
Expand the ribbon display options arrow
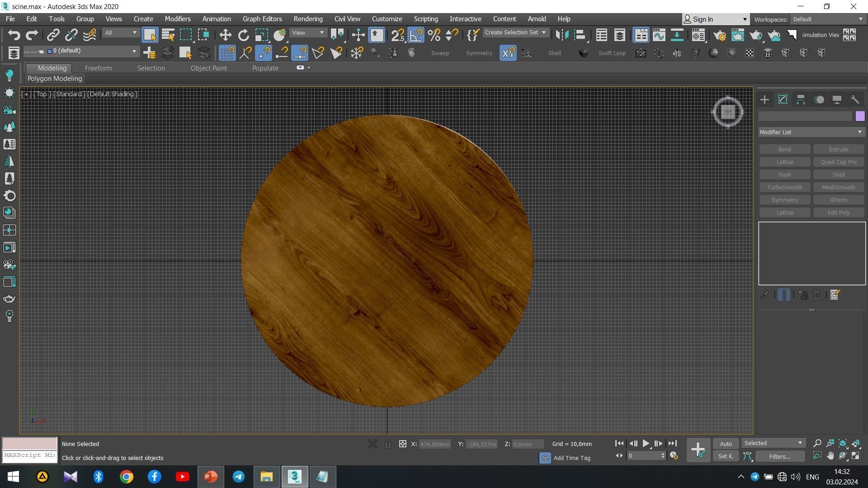coord(309,68)
